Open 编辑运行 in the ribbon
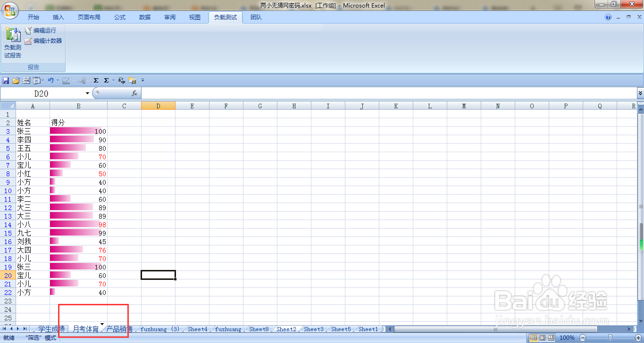The image size is (644, 343). point(41,30)
